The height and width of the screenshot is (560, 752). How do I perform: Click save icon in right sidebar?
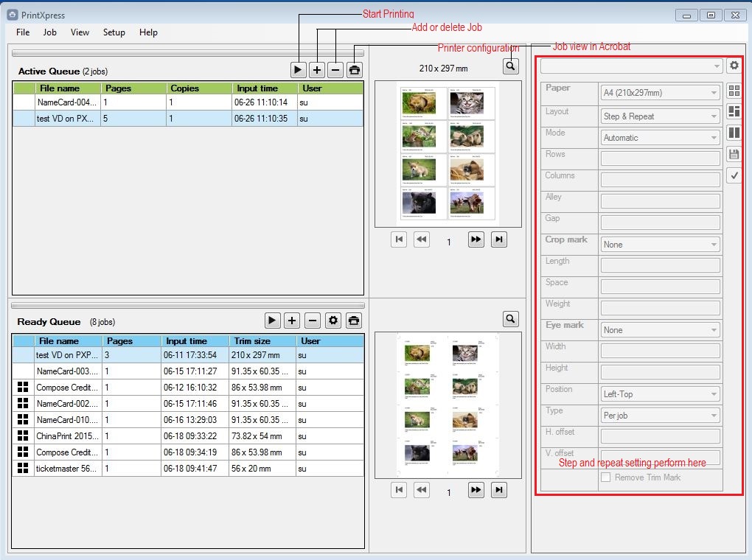(x=734, y=154)
